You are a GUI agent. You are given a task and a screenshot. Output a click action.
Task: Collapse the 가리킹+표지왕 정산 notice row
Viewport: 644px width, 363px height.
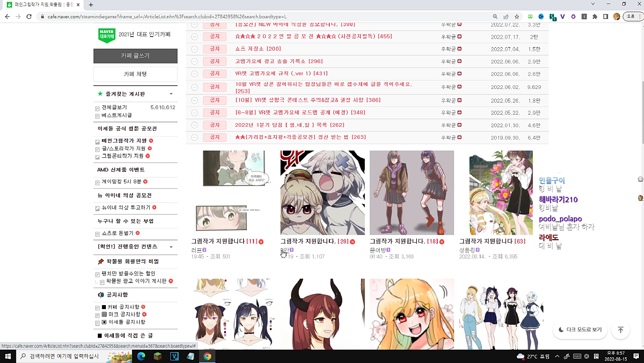coord(194,138)
